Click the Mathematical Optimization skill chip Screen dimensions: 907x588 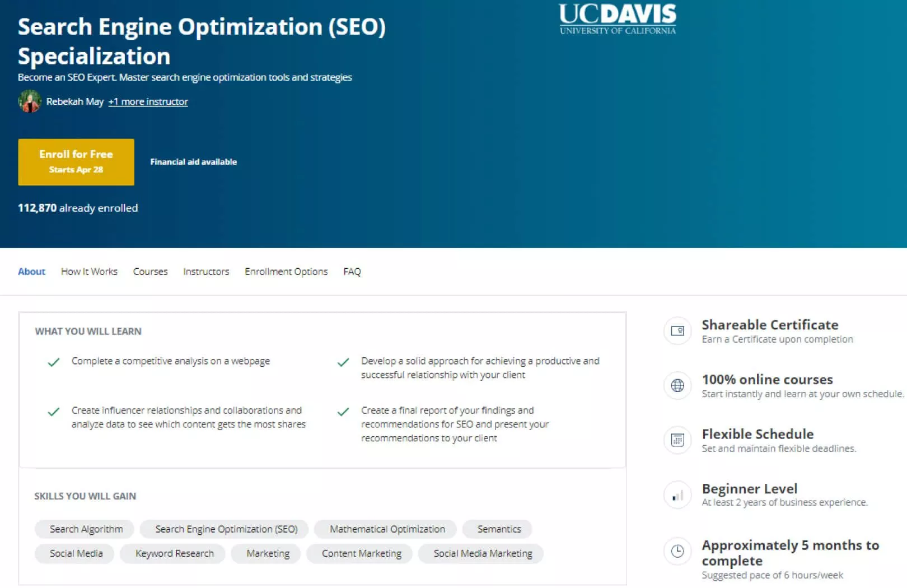(387, 529)
